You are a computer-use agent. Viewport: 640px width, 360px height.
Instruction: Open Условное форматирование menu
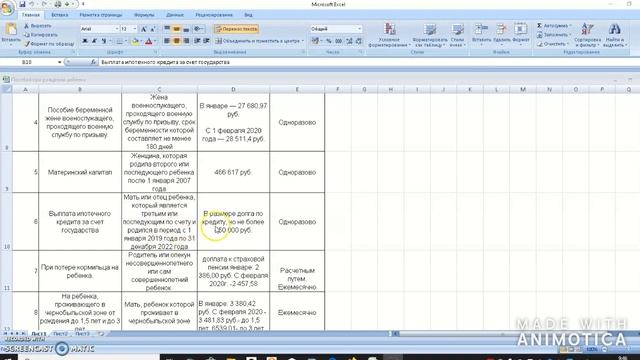(389, 35)
